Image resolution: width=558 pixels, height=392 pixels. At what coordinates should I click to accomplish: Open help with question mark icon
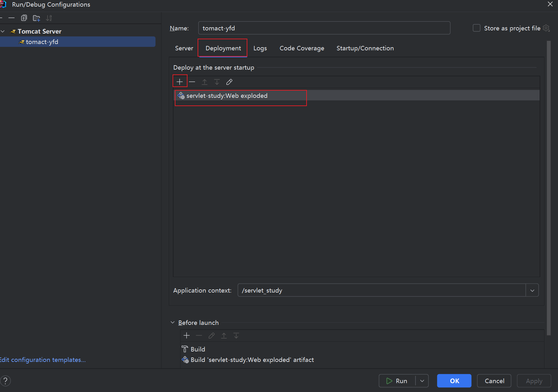(5, 381)
